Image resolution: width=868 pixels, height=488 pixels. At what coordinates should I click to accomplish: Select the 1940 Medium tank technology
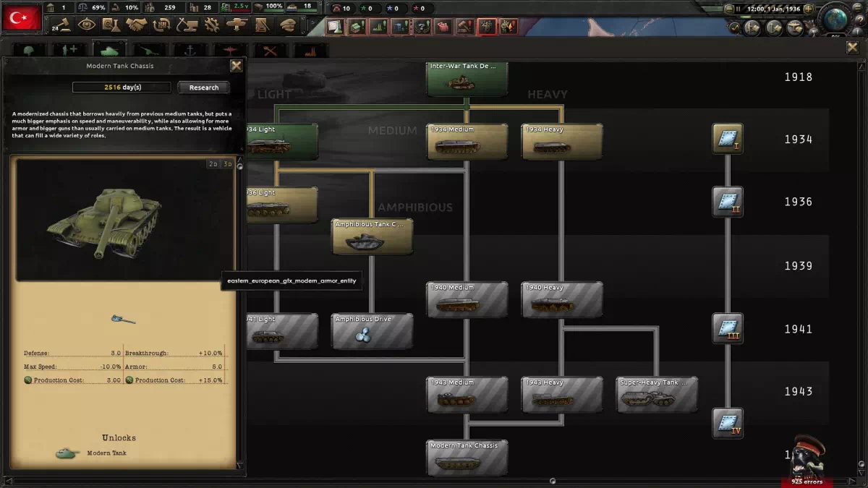467,299
